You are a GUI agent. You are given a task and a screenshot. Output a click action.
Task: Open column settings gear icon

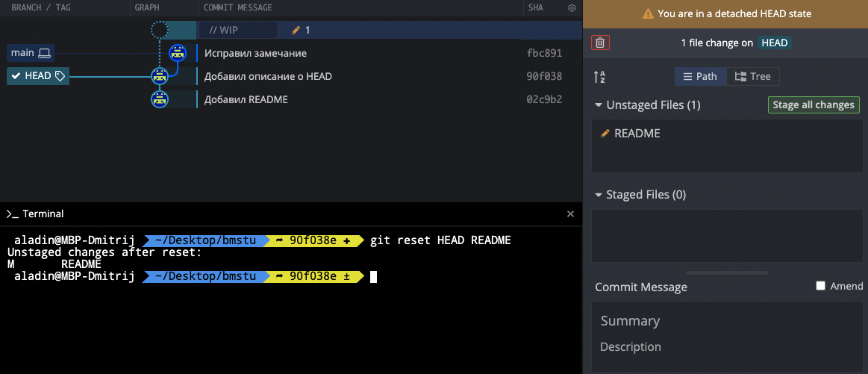[x=572, y=7]
